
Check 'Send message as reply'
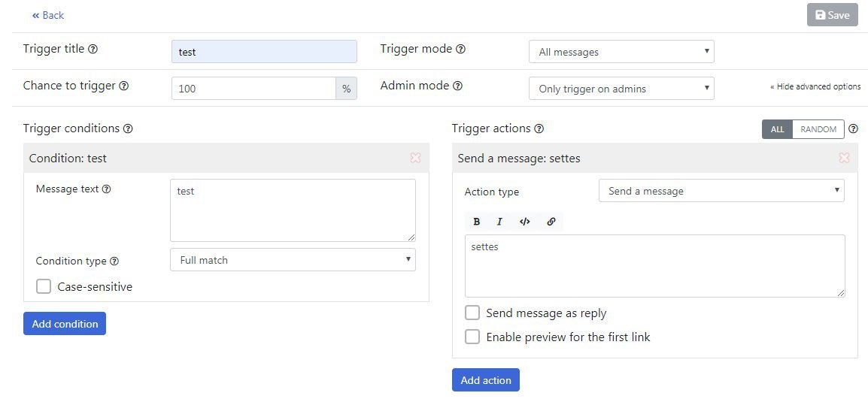[472, 313]
